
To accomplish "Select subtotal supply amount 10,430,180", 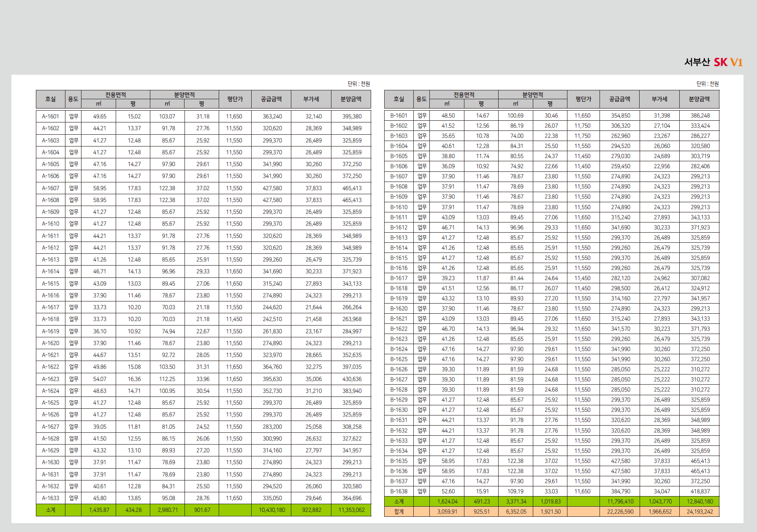I will [x=272, y=510].
